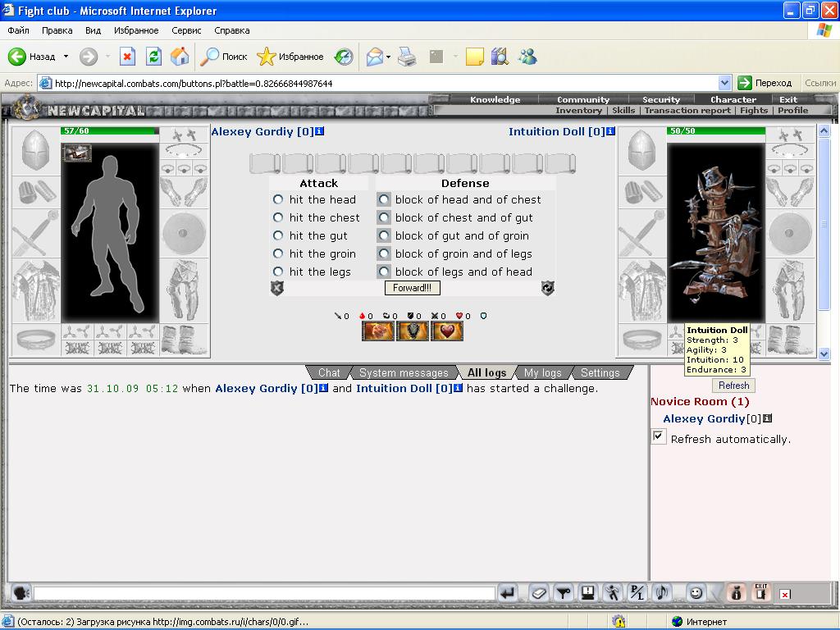Select 'block of gut and of groin' defense
Viewport: 840px width, 630px height.
coord(384,235)
